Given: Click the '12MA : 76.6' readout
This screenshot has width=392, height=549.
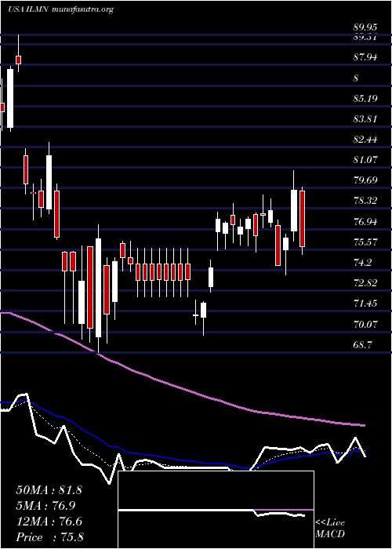Looking at the screenshot, I should (x=49, y=522).
